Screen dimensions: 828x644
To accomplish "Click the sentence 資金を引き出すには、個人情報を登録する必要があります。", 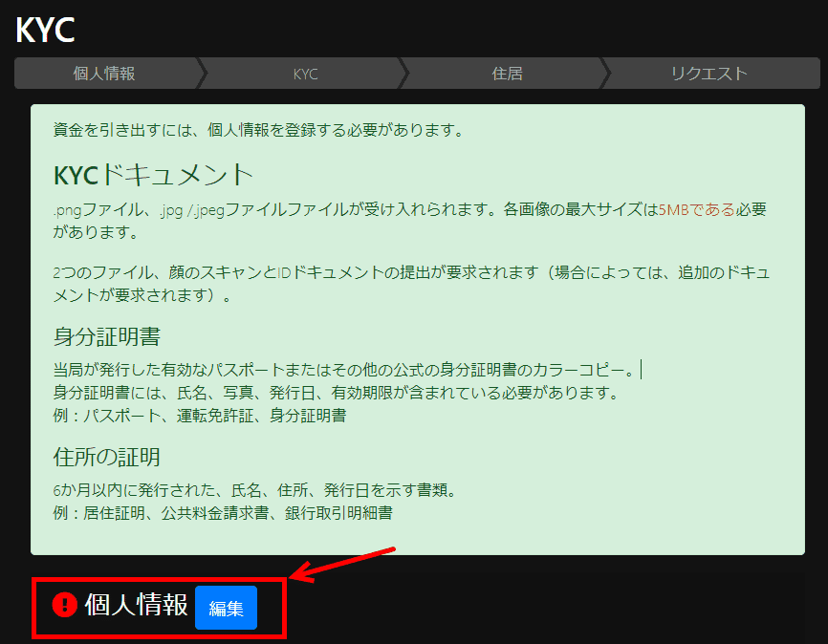I will coord(259,130).
